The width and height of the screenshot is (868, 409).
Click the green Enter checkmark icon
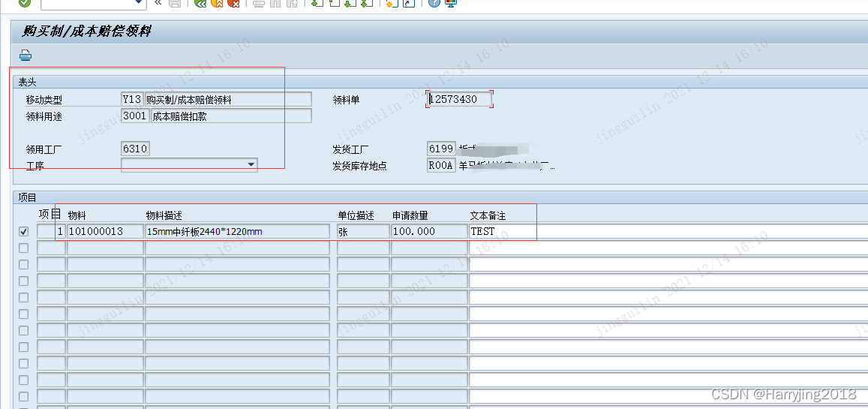pyautogui.click(x=24, y=3)
